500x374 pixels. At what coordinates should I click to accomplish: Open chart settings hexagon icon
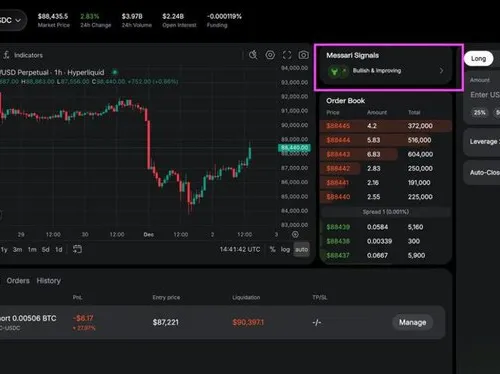[x=270, y=55]
